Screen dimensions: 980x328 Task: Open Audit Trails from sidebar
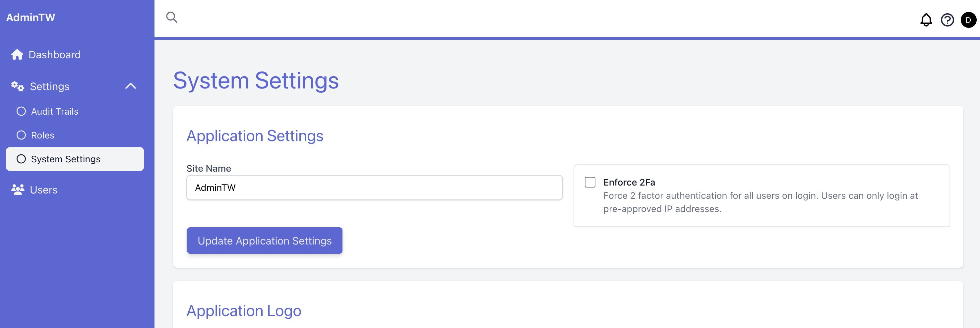click(x=54, y=111)
